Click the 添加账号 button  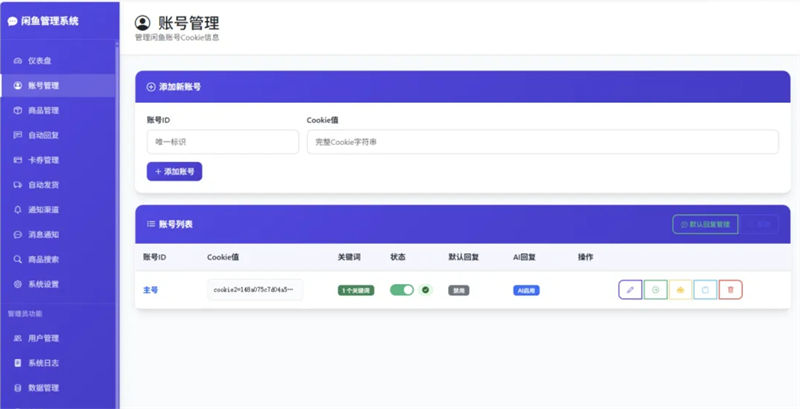pos(175,171)
